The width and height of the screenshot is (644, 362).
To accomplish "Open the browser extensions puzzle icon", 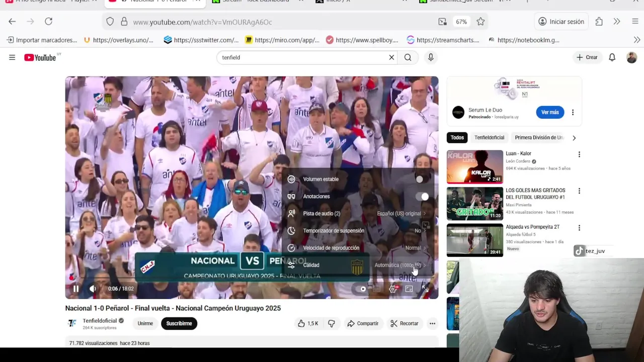I will click(x=599, y=22).
